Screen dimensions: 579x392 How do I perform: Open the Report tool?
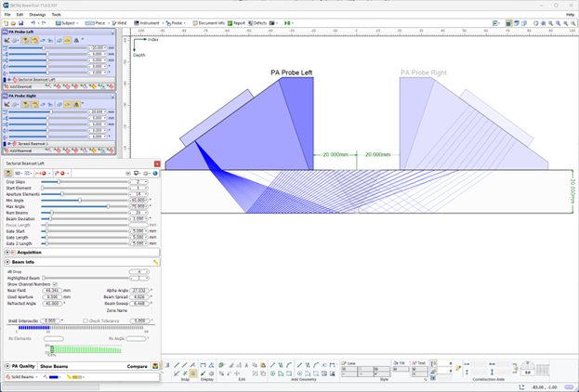(x=238, y=22)
